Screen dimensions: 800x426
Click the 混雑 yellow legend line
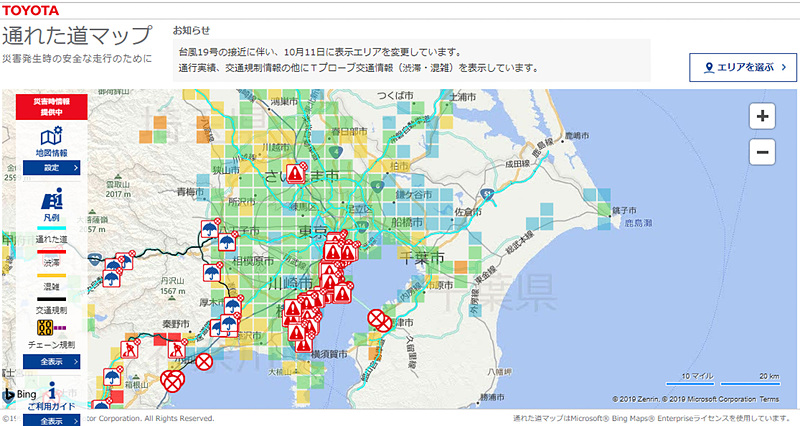(51, 275)
